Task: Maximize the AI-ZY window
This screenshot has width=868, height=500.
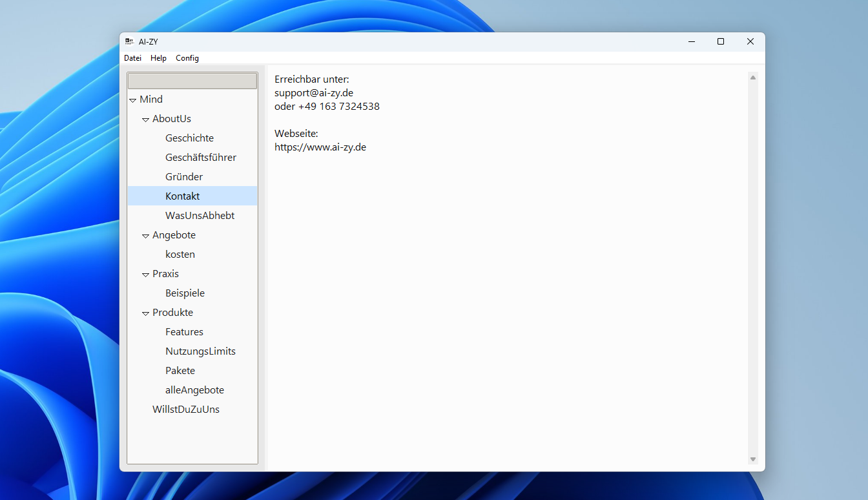Action: tap(721, 41)
